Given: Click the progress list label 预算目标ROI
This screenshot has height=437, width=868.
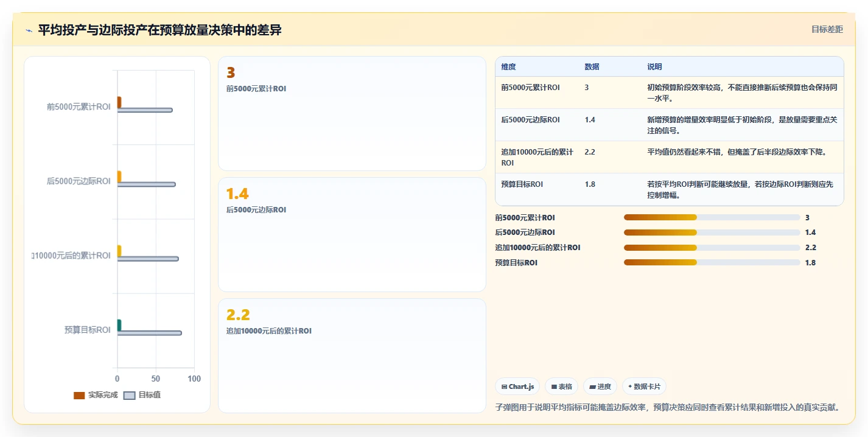Looking at the screenshot, I should [x=516, y=263].
